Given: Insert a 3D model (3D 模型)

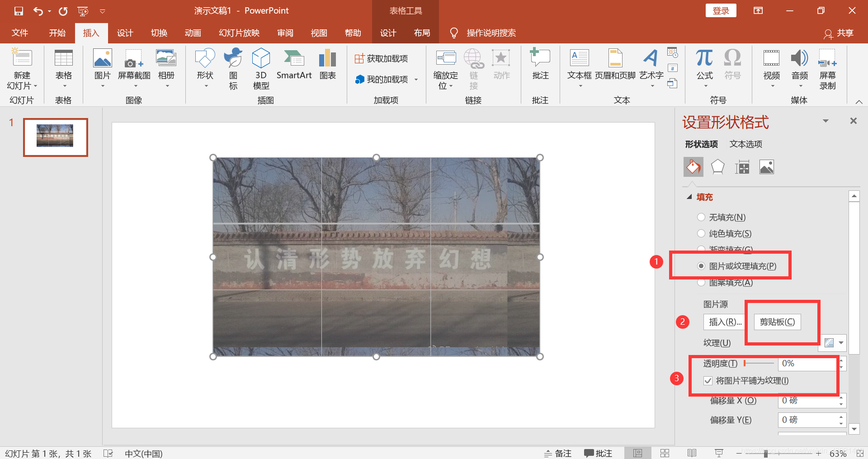Looking at the screenshot, I should (261, 69).
